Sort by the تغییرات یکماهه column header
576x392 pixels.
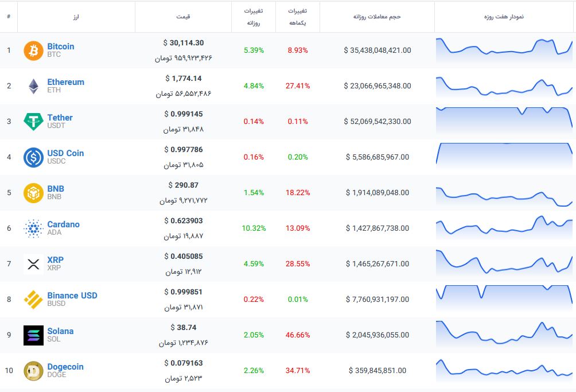point(298,17)
